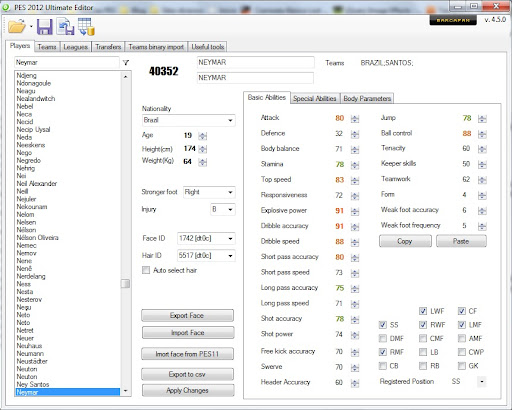Enable the AMF position checkbox
Image resolution: width=512 pixels, height=410 pixels.
(x=461, y=338)
